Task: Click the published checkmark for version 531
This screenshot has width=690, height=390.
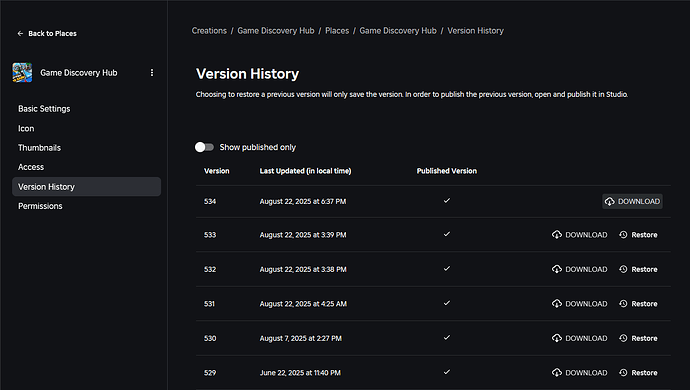Action: [447, 303]
